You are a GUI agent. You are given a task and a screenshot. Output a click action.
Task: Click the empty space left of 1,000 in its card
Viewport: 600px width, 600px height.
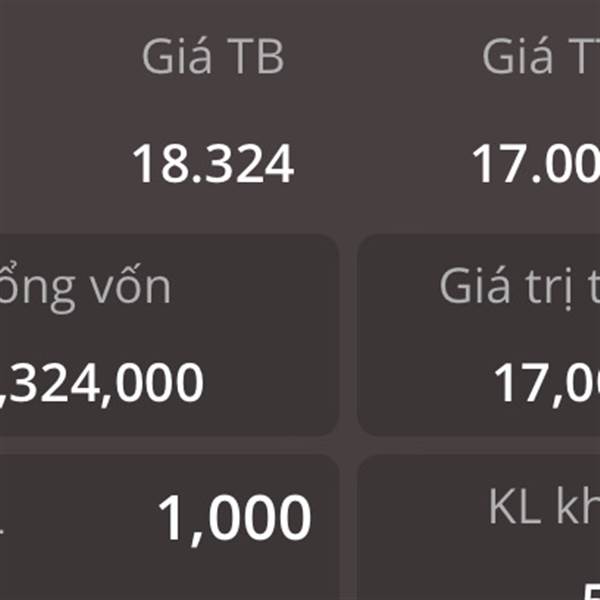70,520
